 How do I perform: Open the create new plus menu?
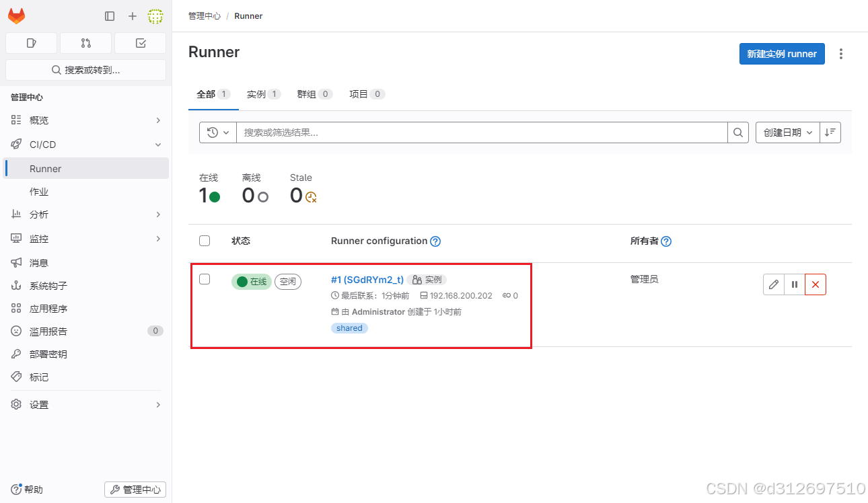[x=132, y=15]
